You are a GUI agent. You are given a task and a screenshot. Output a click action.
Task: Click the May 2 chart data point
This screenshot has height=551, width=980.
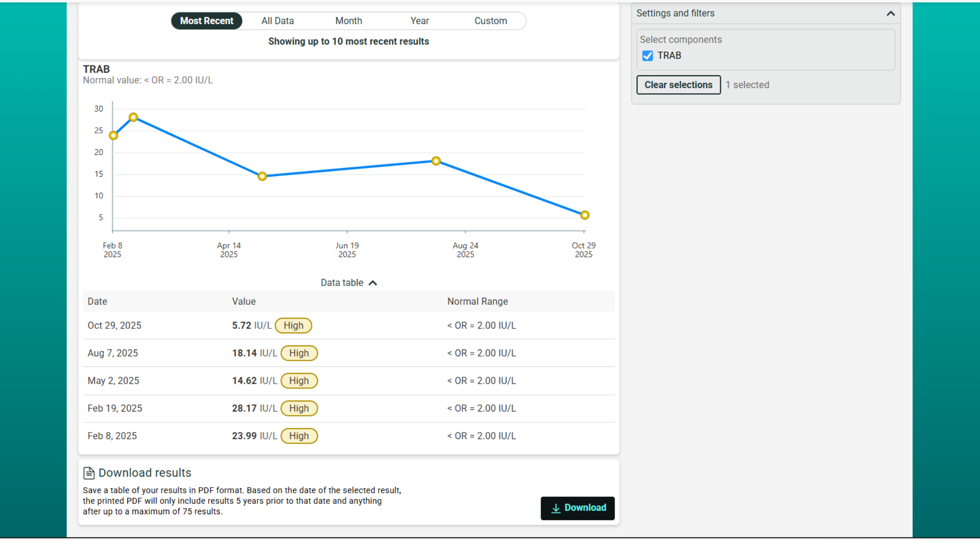click(x=262, y=176)
